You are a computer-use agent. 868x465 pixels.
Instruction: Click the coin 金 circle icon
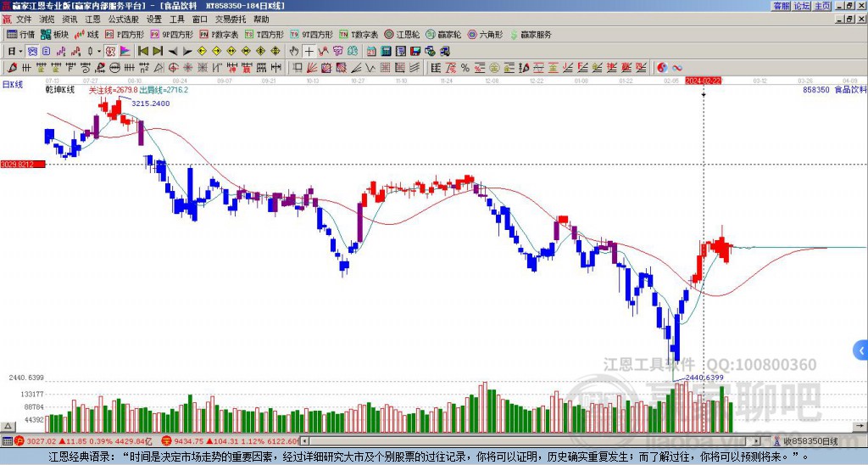pyautogui.click(x=494, y=68)
